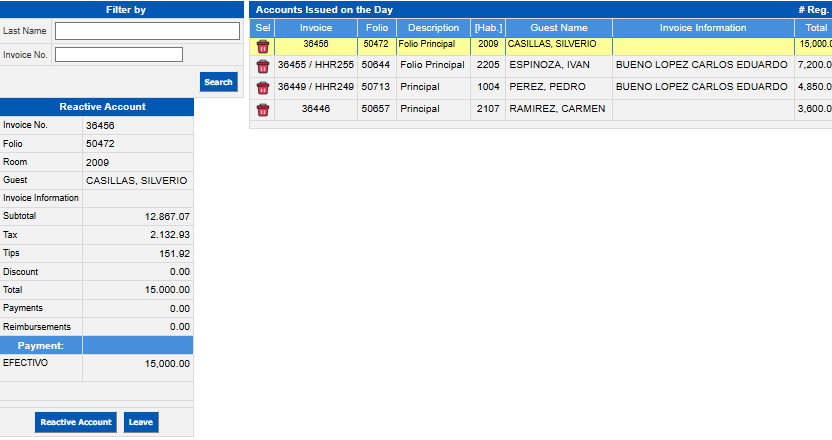832x440 pixels.
Task: Click the Search button
Action: coord(218,82)
